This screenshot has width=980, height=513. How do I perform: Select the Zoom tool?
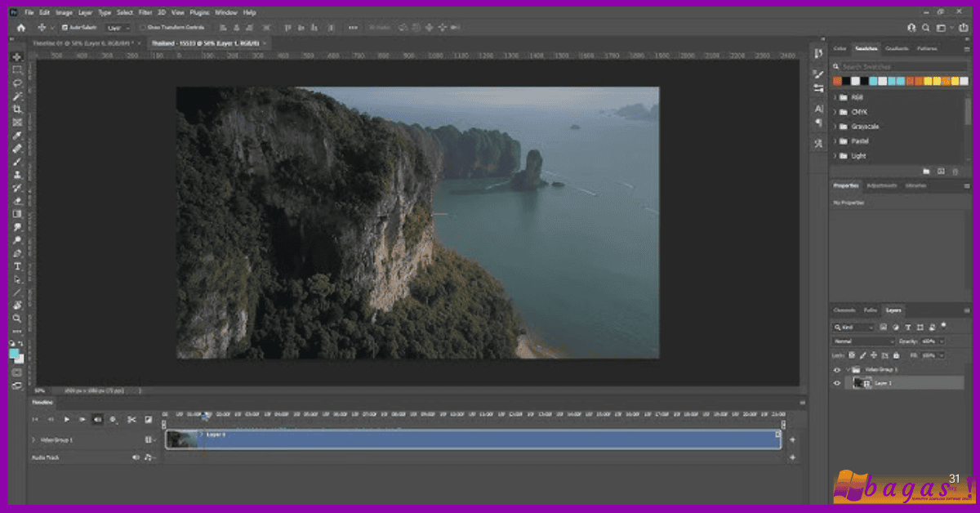(16, 319)
